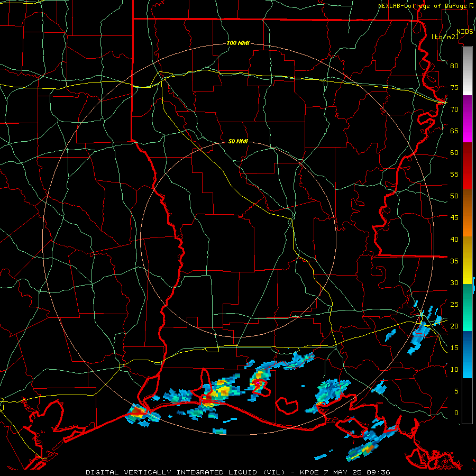The image size is (476, 476).
Task: Click the yellow-orange streak echo at far southeast
Action: point(363,452)
